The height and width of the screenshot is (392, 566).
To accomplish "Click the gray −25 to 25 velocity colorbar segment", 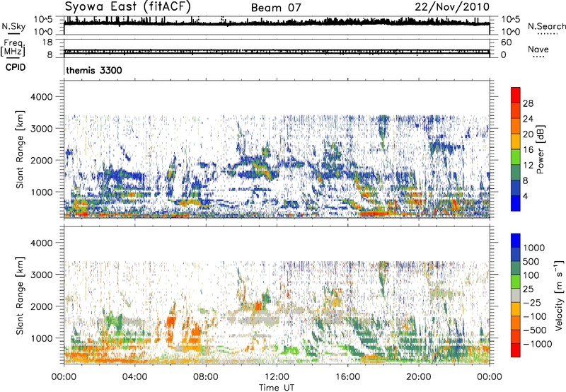I will tap(516, 295).
